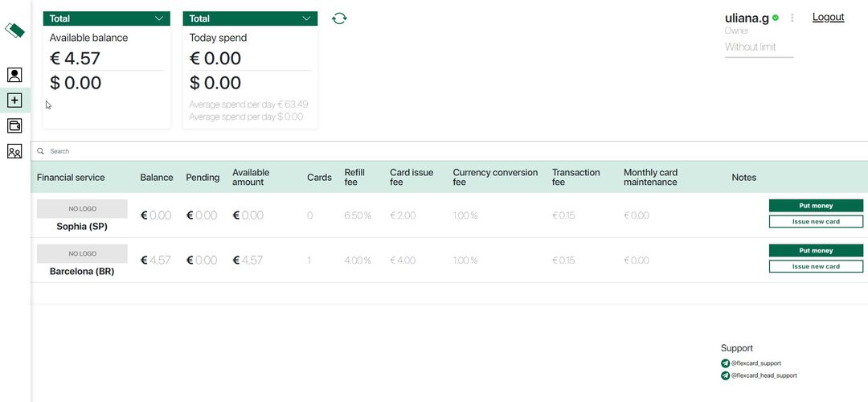This screenshot has height=402, width=868.
Task: Click the refresh arrows icon
Action: [x=339, y=18]
